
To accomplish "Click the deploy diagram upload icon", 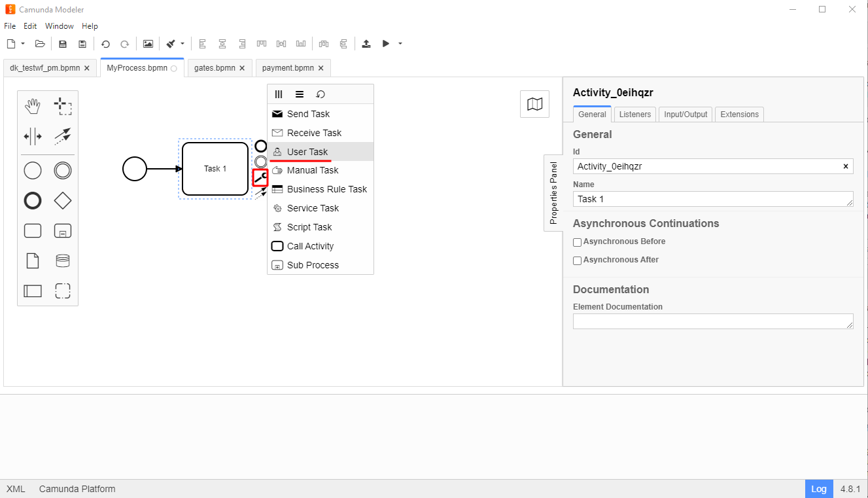I will click(x=366, y=44).
